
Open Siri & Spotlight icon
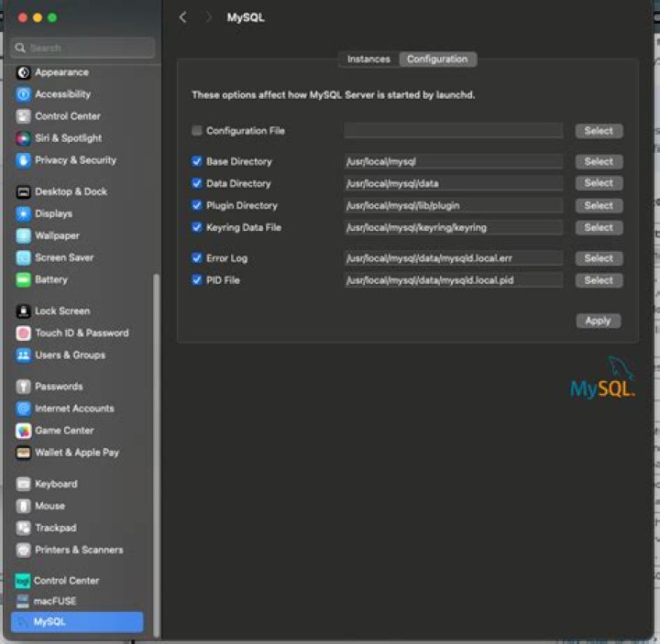[24, 138]
